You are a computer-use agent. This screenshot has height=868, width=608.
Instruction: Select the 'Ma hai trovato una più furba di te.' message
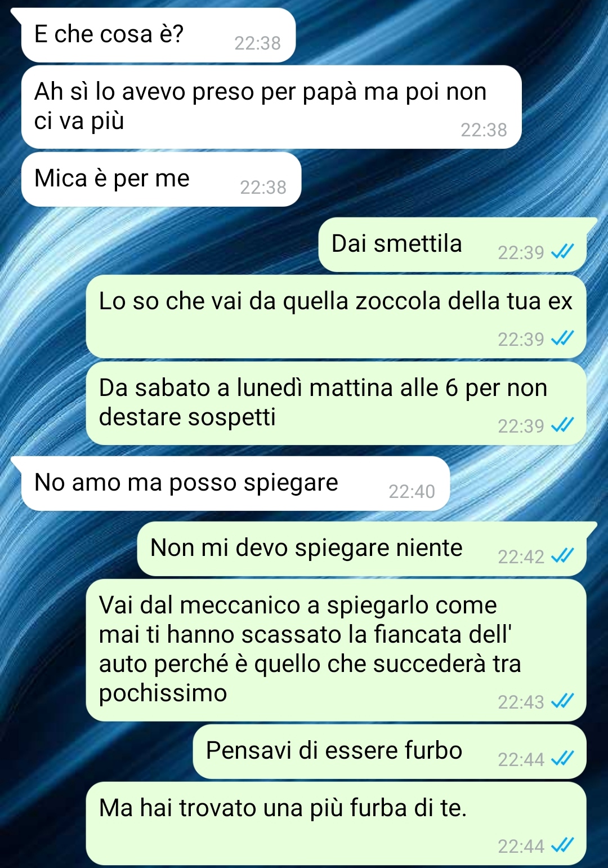pyautogui.click(x=336, y=824)
